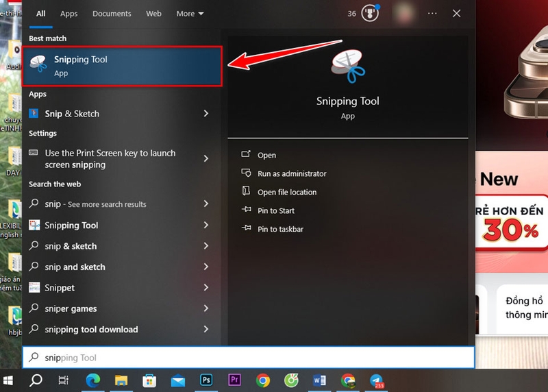This screenshot has height=392, width=548.
Task: Click the rewards trophy icon
Action: (x=370, y=13)
